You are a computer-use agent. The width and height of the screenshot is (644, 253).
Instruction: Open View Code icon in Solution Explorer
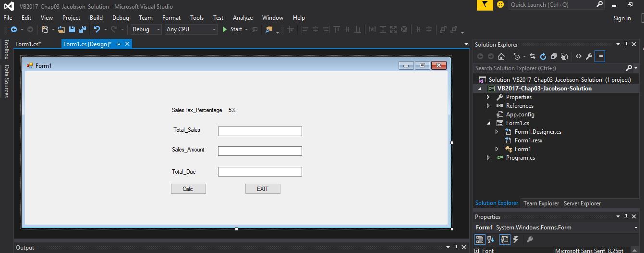[x=579, y=56]
